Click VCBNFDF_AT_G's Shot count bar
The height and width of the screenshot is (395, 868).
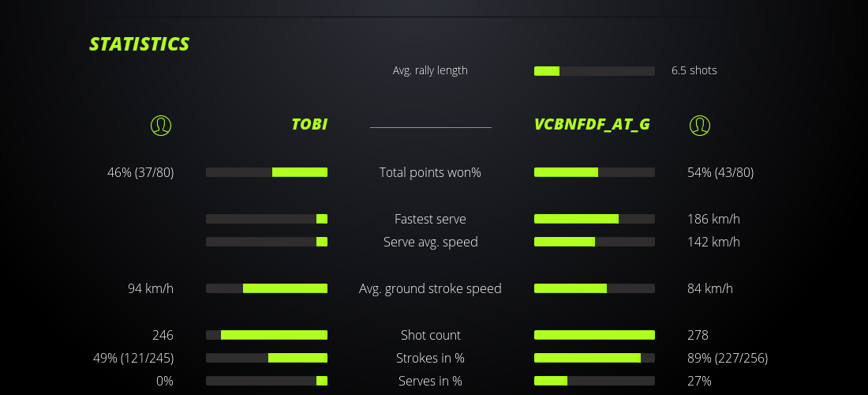click(594, 335)
